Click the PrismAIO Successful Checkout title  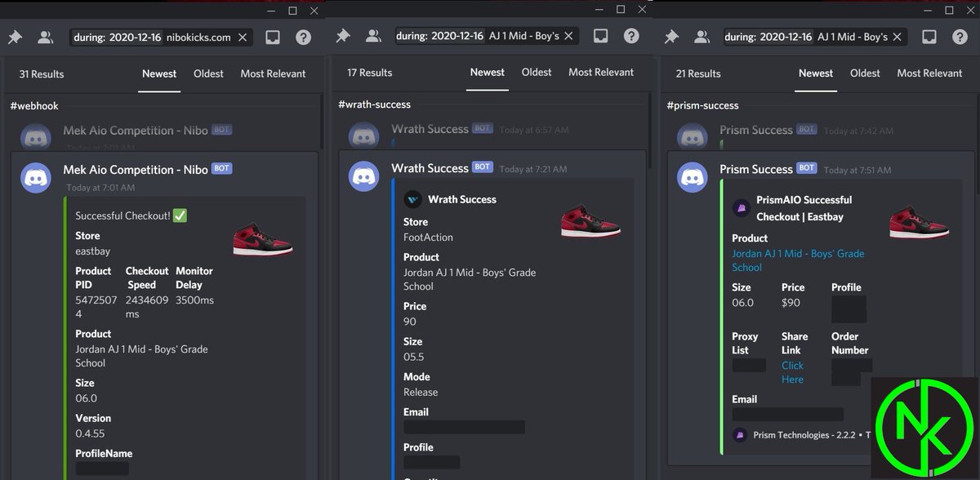click(804, 208)
